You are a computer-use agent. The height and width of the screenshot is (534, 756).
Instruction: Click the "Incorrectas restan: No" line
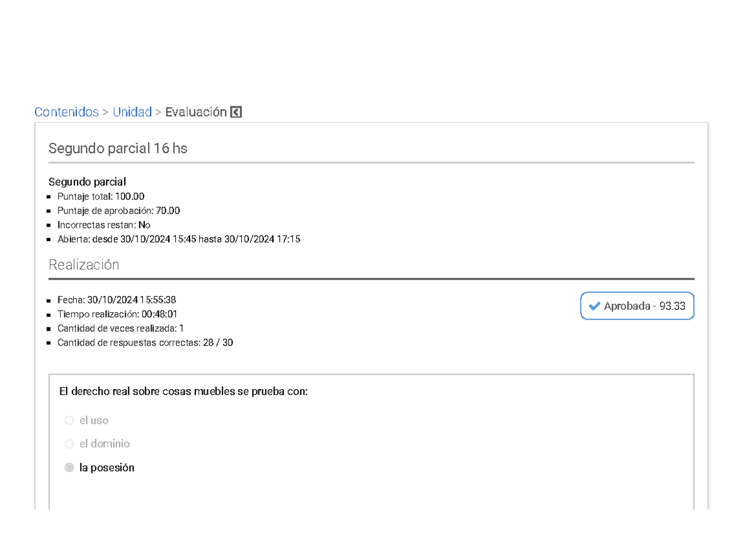103,225
